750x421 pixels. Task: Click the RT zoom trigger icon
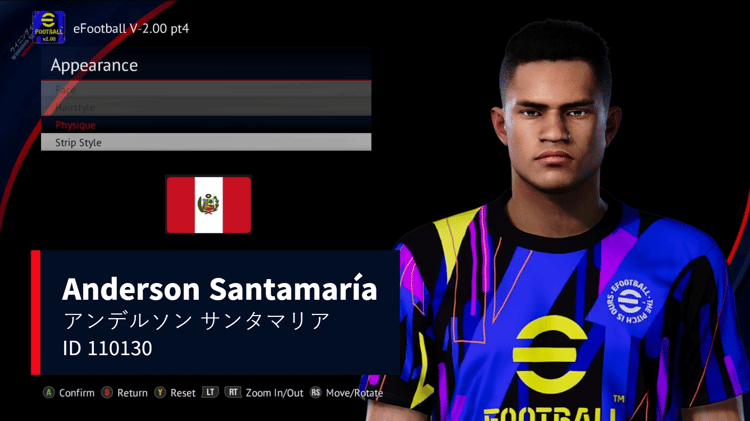232,392
